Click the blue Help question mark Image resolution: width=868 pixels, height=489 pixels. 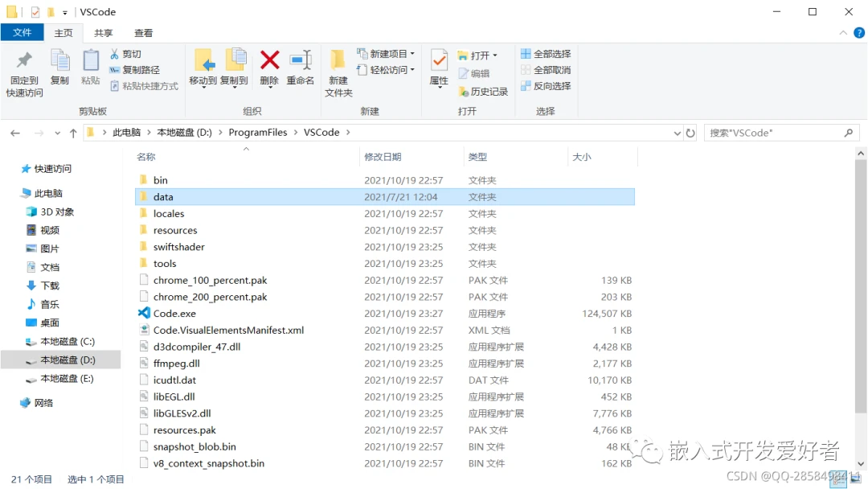[859, 33]
